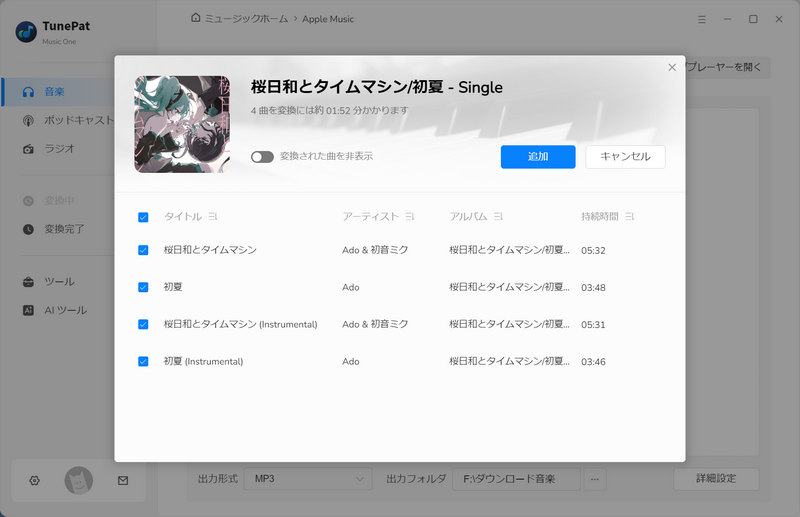This screenshot has width=800, height=517.
Task: Click the 05:31 duration value
Action: click(x=593, y=325)
